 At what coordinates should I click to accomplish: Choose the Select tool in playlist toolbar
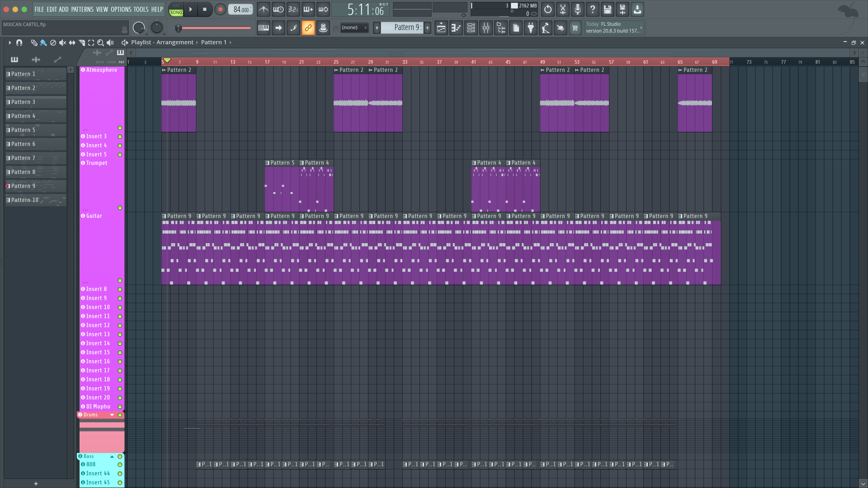[x=91, y=42]
